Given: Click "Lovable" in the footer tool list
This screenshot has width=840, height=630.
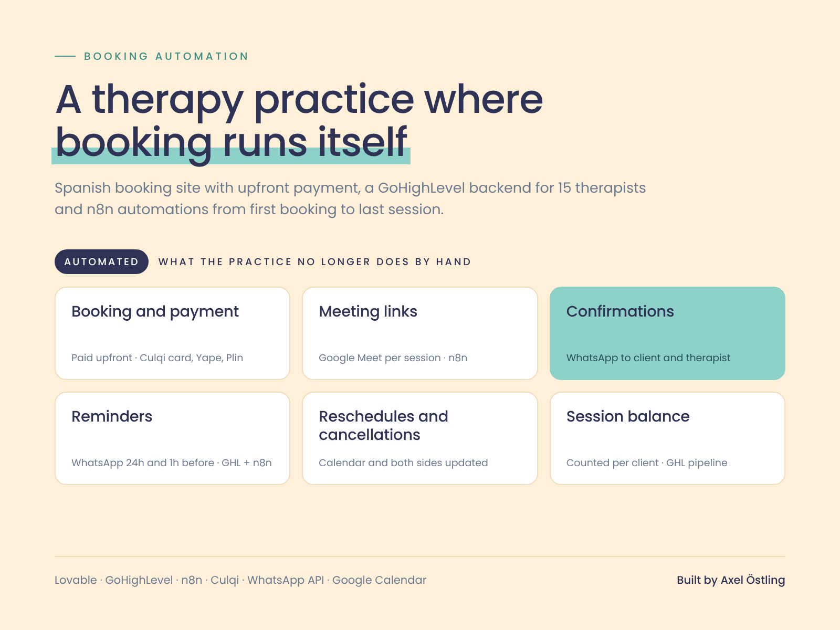Looking at the screenshot, I should point(76,580).
